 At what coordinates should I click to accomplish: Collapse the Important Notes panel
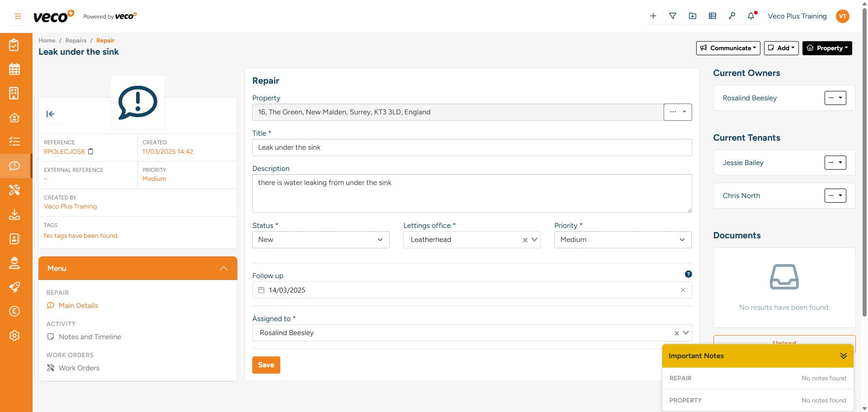pyautogui.click(x=844, y=356)
